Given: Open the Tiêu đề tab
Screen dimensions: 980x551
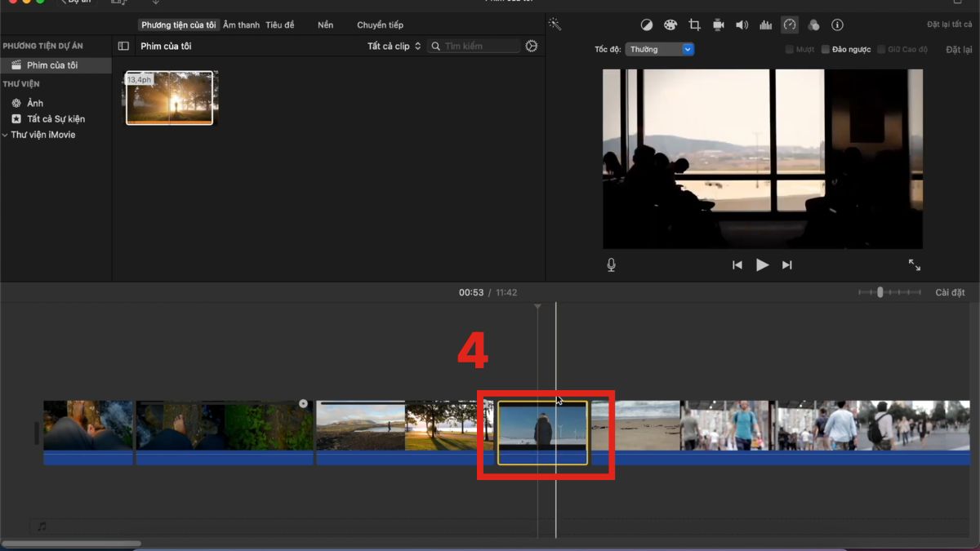Looking at the screenshot, I should (x=280, y=25).
